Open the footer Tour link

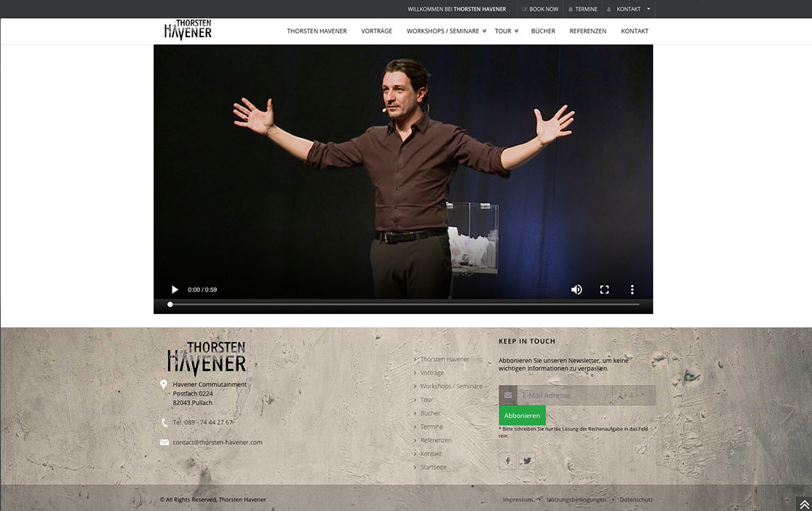point(426,399)
